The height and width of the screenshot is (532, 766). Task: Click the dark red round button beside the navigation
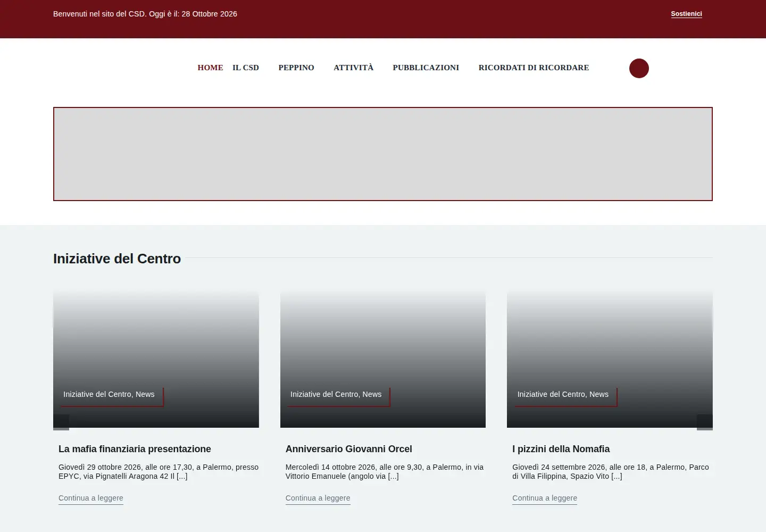pyautogui.click(x=639, y=68)
